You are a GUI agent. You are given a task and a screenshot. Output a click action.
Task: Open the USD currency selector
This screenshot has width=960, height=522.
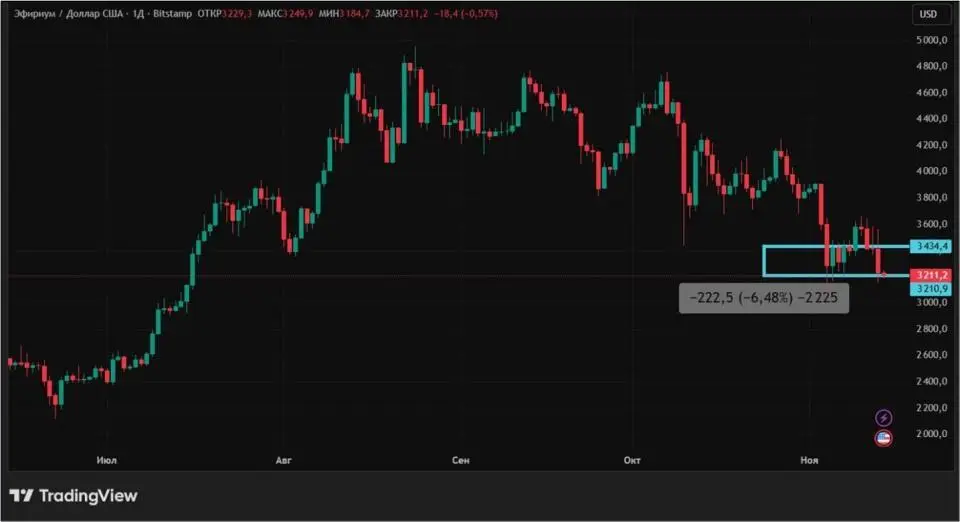[928, 14]
